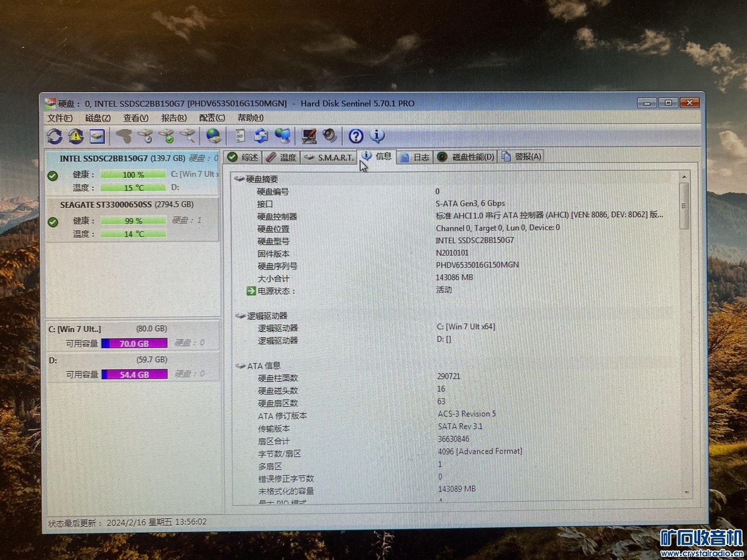Select the D: partition entry
The width and height of the screenshot is (747, 560).
[133, 367]
